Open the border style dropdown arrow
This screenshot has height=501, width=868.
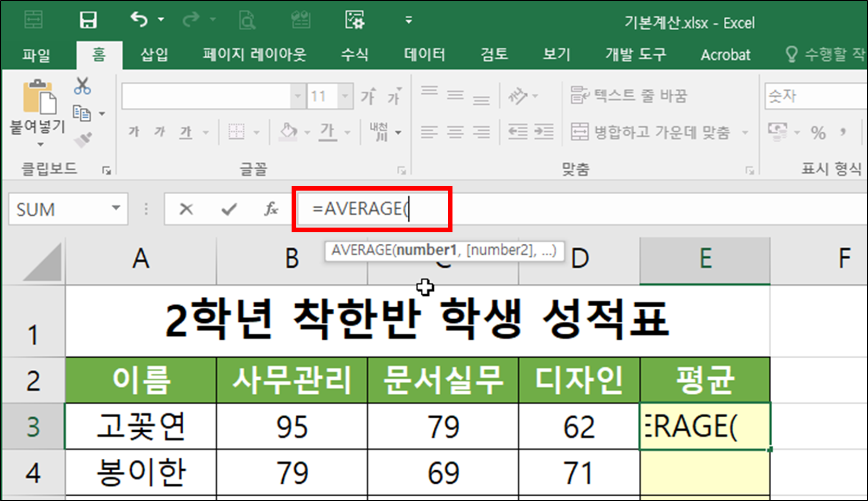tap(256, 132)
